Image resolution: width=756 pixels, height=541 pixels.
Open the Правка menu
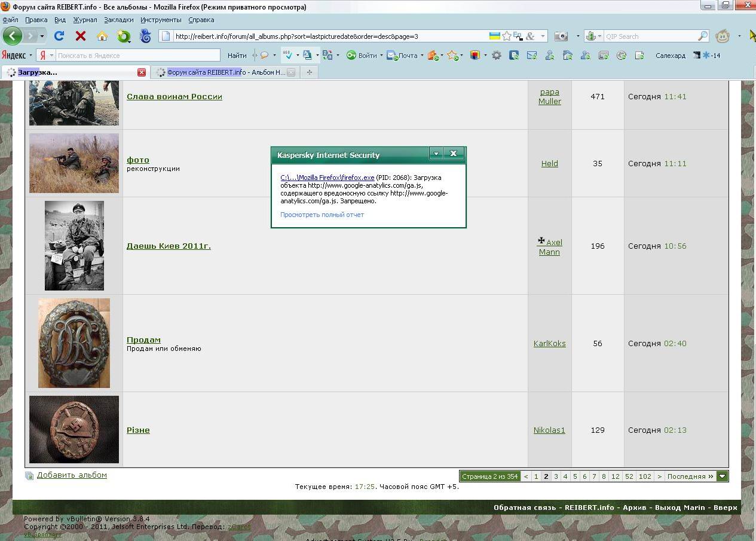point(36,20)
